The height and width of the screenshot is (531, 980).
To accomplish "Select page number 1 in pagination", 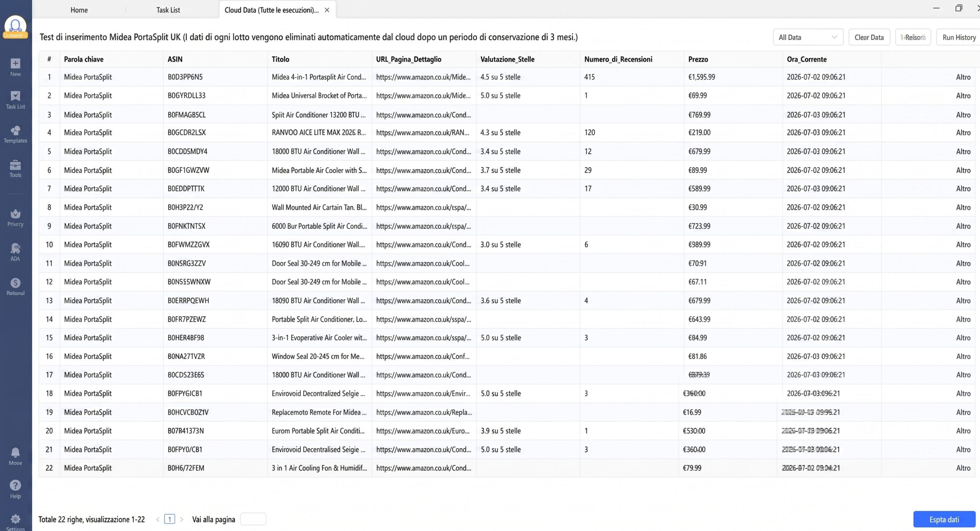I will click(x=170, y=519).
